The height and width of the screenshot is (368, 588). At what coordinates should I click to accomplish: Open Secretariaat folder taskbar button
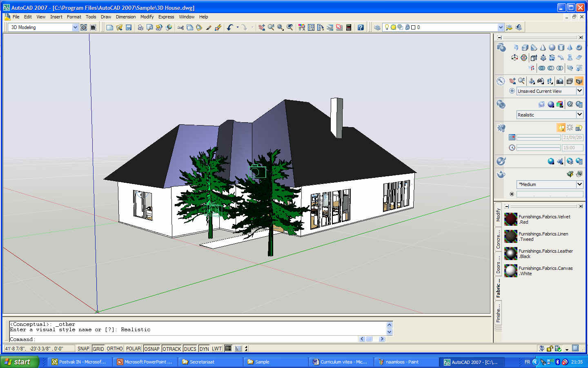point(210,362)
